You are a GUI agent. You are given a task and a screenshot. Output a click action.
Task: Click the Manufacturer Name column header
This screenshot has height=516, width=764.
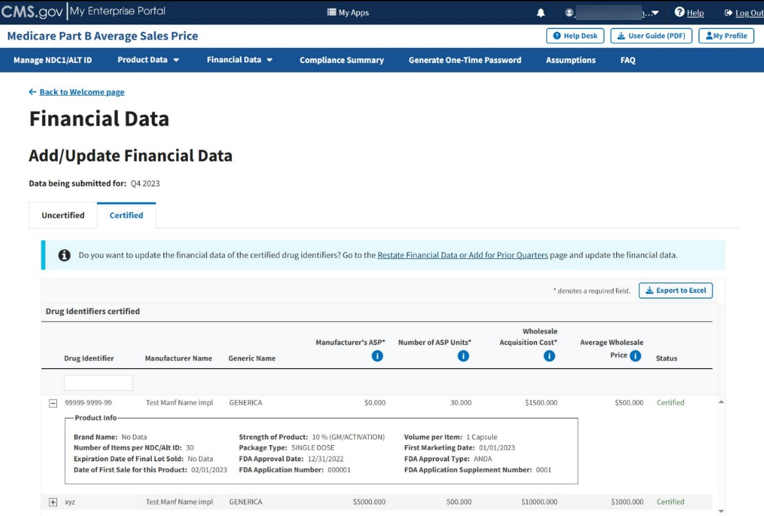pos(178,358)
